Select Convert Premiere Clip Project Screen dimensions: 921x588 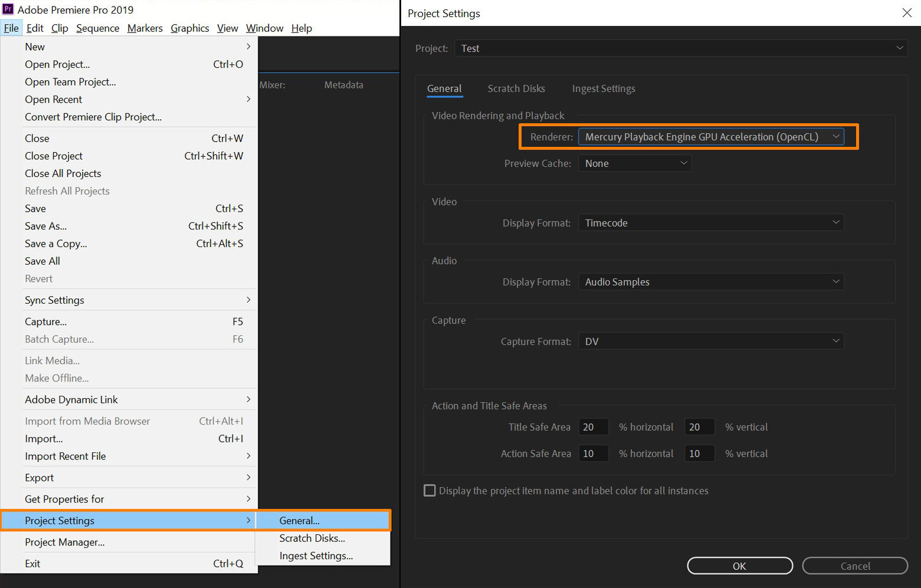[x=129, y=117]
